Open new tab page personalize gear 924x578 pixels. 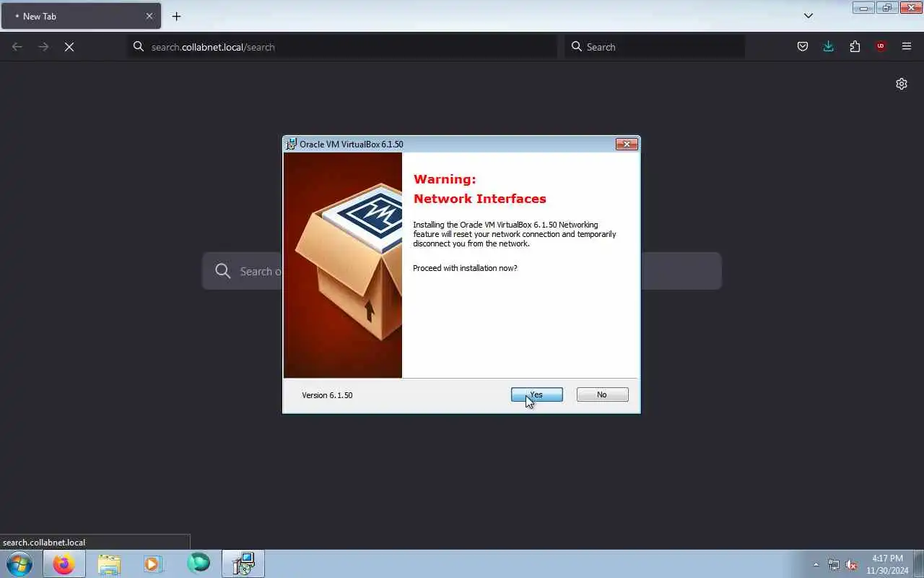(902, 84)
